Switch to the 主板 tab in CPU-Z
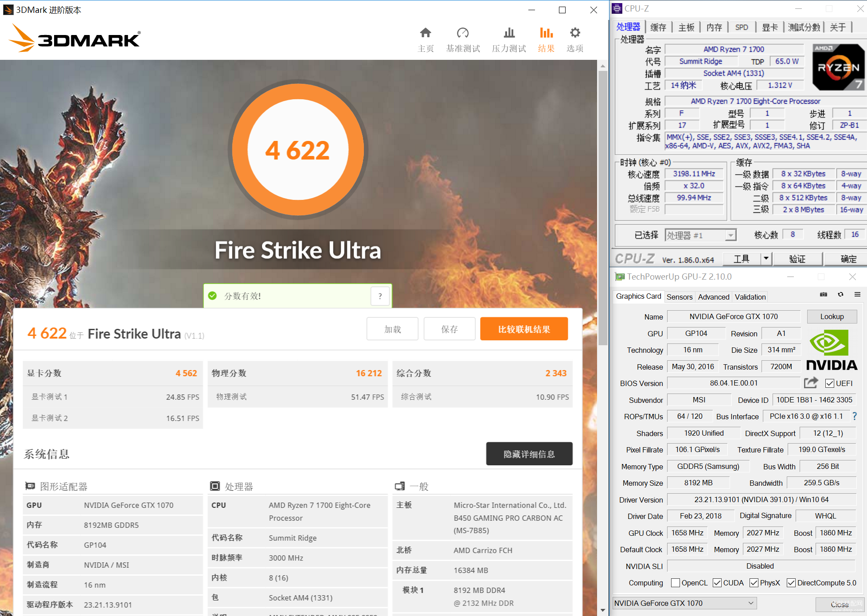The image size is (867, 616). 686,27
